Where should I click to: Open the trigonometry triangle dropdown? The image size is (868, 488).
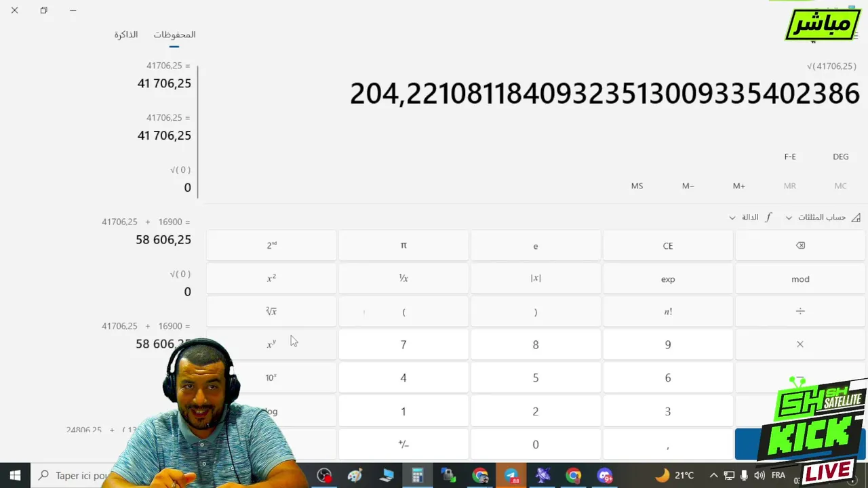[x=823, y=218]
